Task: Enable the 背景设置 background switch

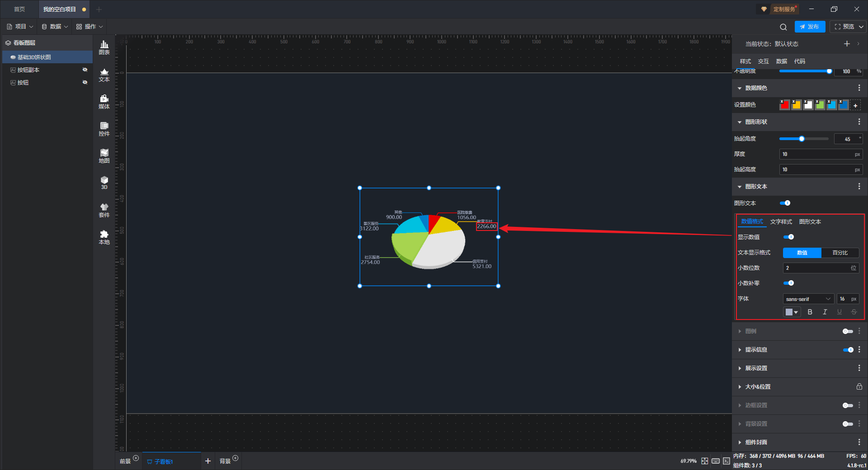Action: click(x=848, y=424)
